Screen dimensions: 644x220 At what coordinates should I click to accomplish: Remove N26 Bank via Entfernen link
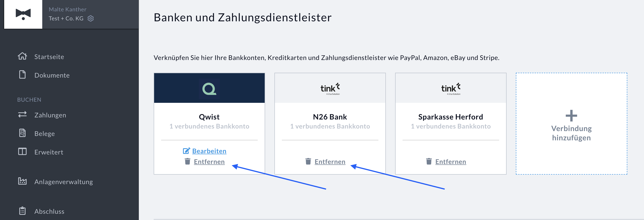(x=330, y=162)
